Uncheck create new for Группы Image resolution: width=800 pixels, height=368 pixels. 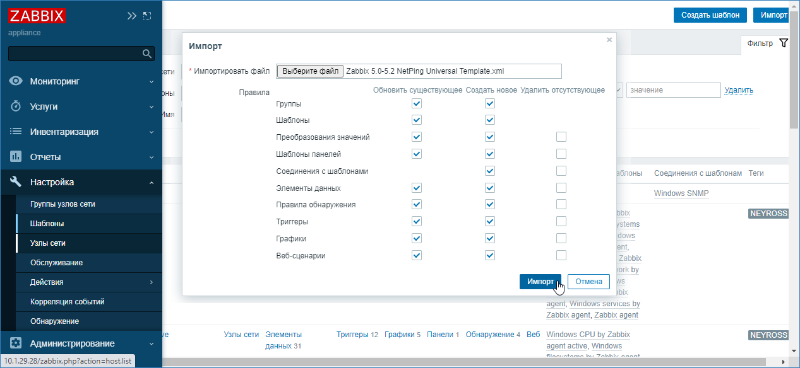coord(490,104)
